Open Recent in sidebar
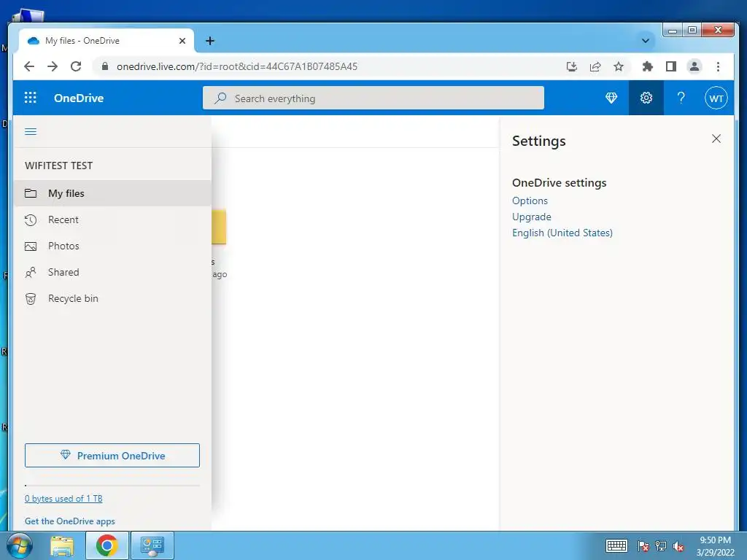Image resolution: width=747 pixels, height=560 pixels. [x=112, y=219]
